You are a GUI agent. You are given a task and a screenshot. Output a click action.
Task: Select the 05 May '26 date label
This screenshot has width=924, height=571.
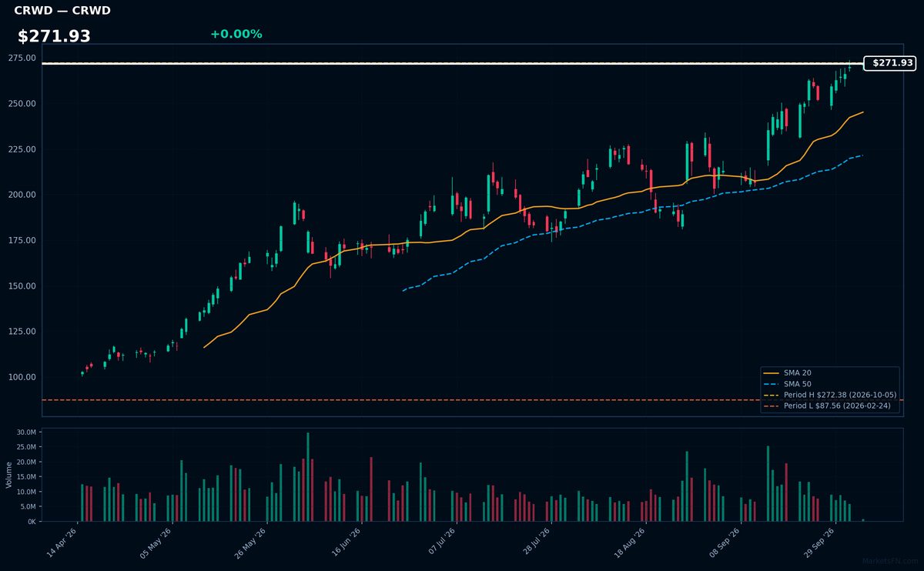pyautogui.click(x=156, y=543)
